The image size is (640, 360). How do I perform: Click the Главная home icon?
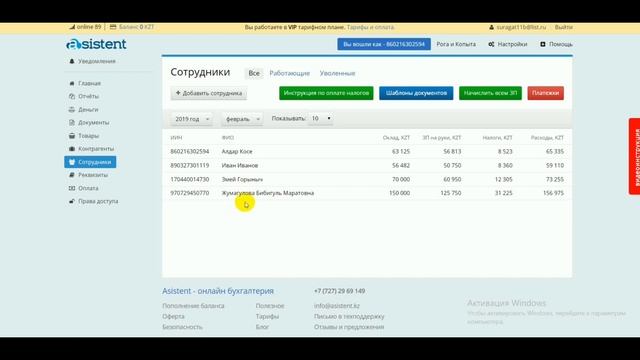[72, 83]
